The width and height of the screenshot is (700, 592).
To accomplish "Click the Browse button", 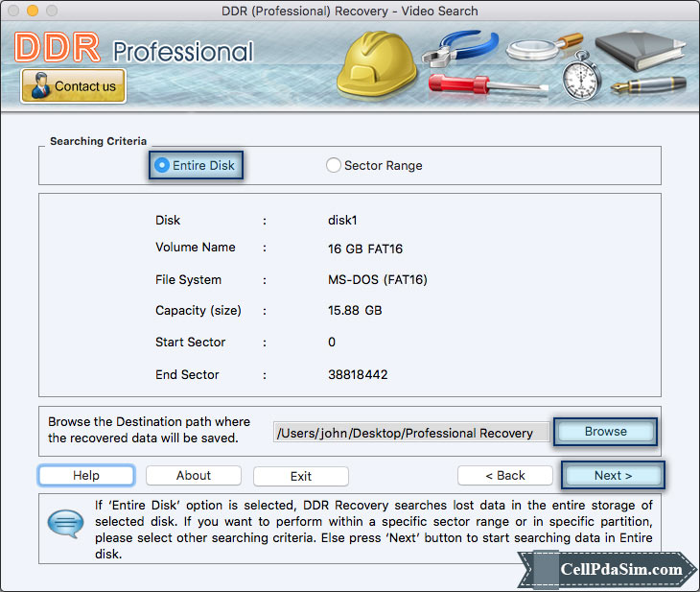I will click(605, 432).
